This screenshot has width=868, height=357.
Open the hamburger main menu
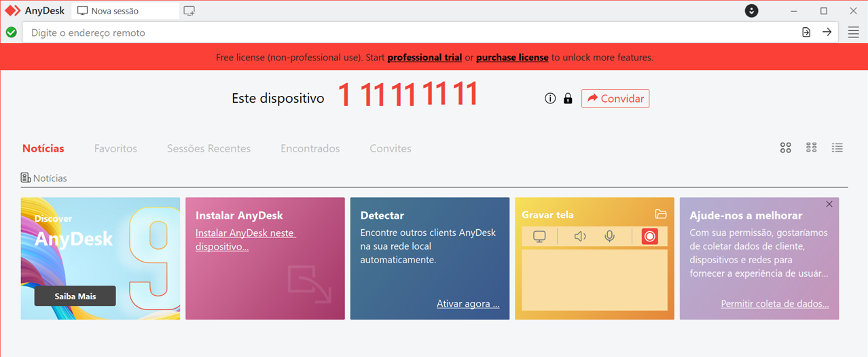pyautogui.click(x=853, y=33)
